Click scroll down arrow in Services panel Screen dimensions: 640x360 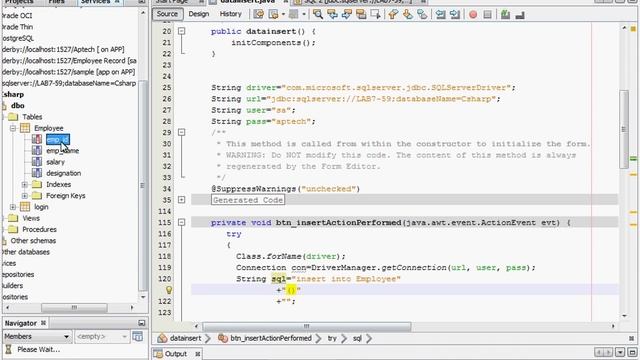(x=142, y=297)
